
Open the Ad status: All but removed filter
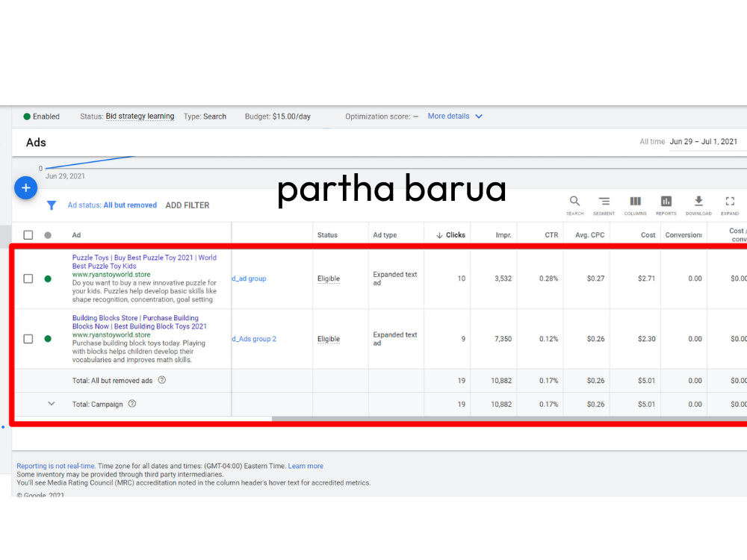coord(112,205)
